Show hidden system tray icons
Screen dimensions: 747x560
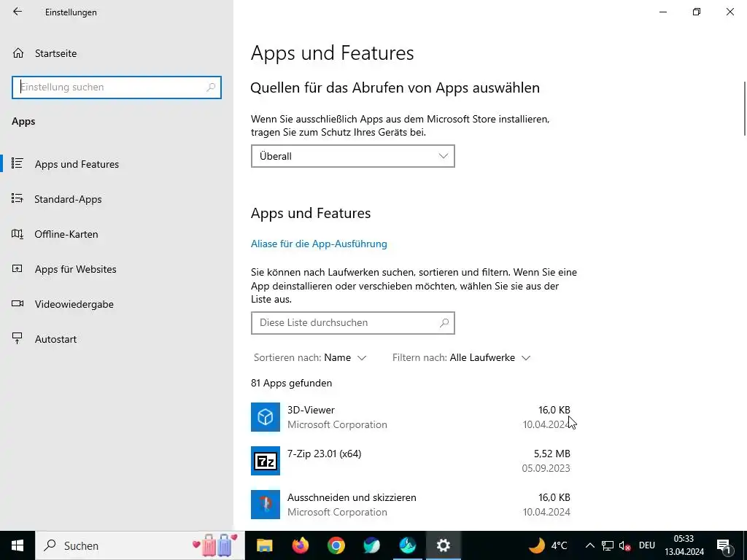click(x=589, y=545)
